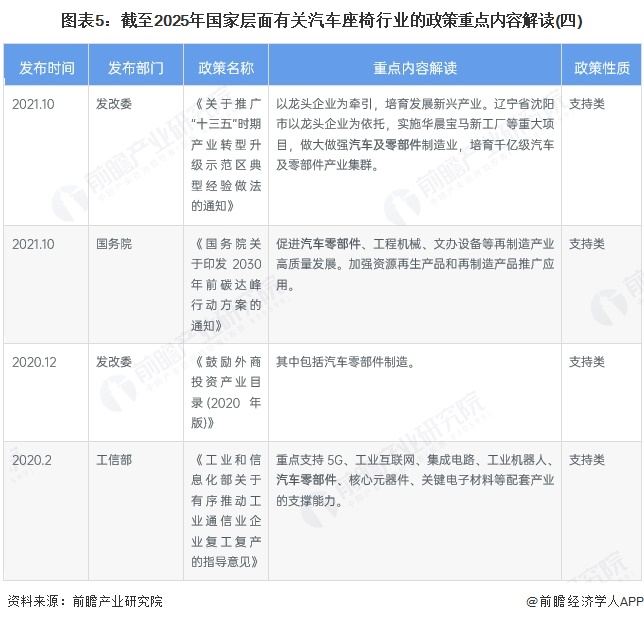Click the content text mentioning 华晨宝马新工厂
Viewport: 644px width, 622px height.
[x=414, y=134]
